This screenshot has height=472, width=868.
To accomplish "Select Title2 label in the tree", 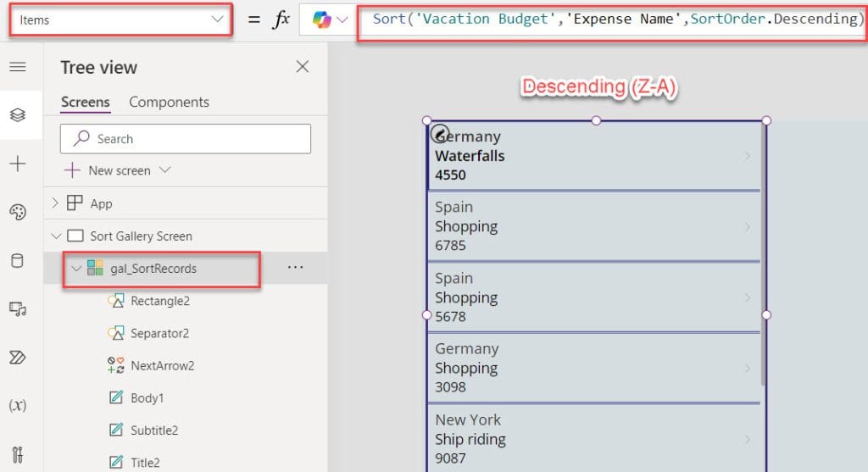I will click(145, 462).
